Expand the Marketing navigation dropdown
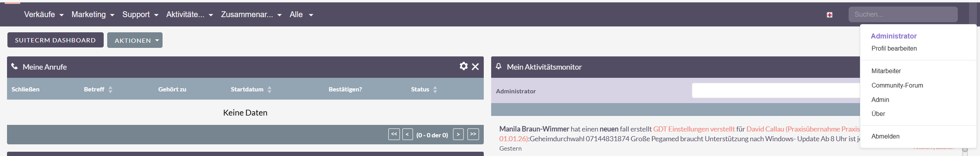Image resolution: width=980 pixels, height=156 pixels. [x=93, y=15]
